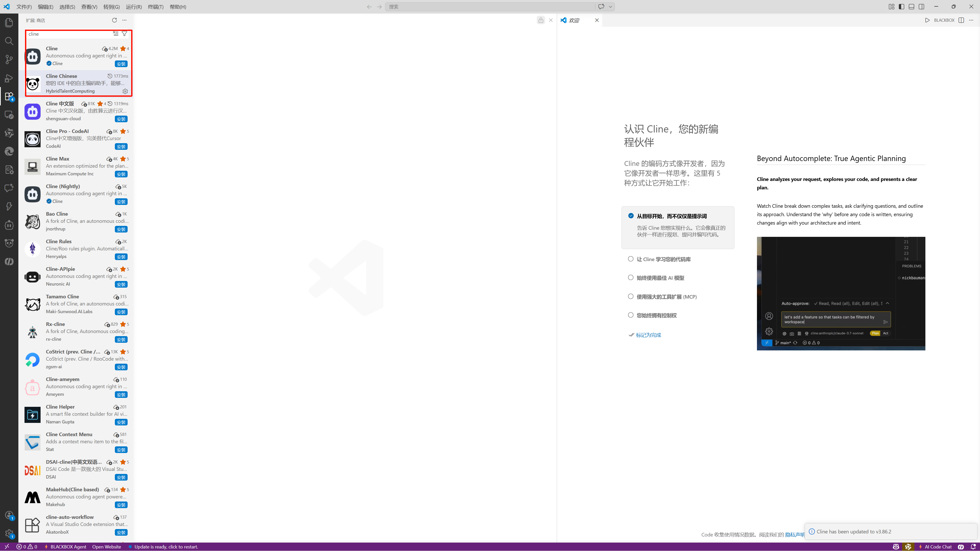This screenshot has width=980, height=551.
Task: Open the Source Control view
Action: (9, 59)
